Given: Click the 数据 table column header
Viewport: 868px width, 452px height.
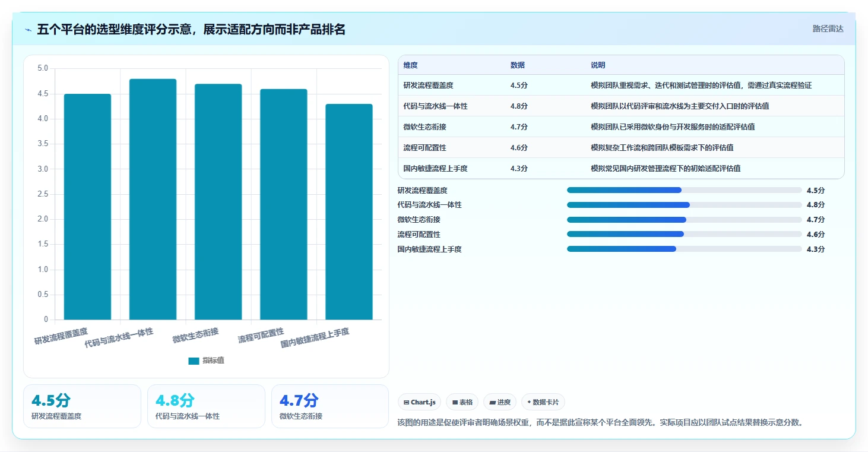Looking at the screenshot, I should click(x=517, y=65).
